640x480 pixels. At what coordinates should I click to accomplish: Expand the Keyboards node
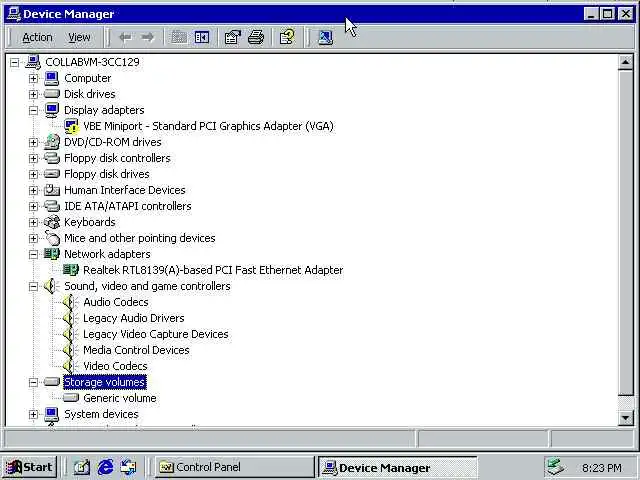click(33, 222)
